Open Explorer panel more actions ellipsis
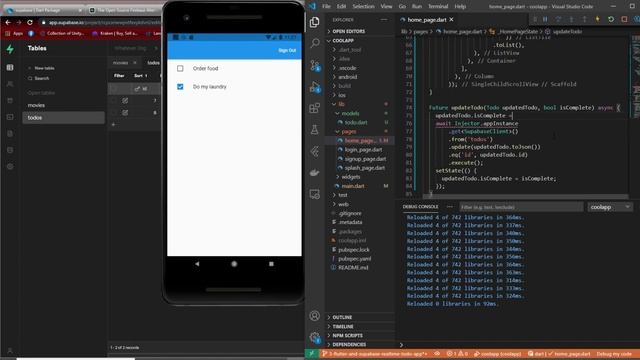The width and height of the screenshot is (640, 360). (384, 20)
